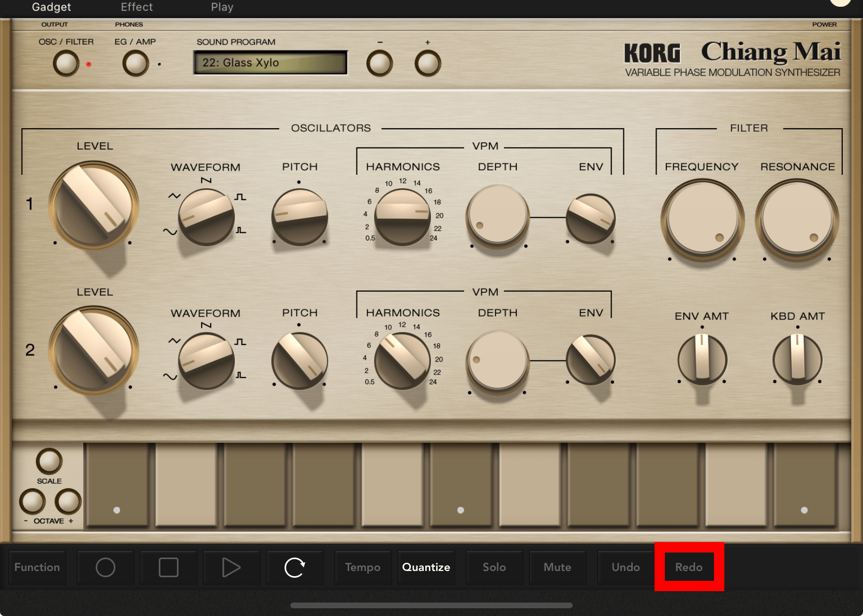
Task: Solo the current track
Action: click(494, 567)
